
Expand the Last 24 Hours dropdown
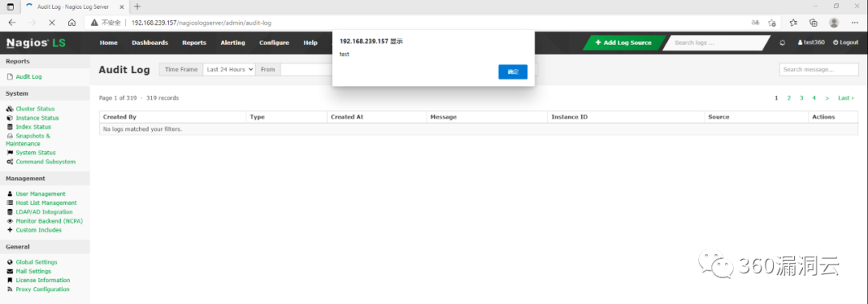point(229,70)
